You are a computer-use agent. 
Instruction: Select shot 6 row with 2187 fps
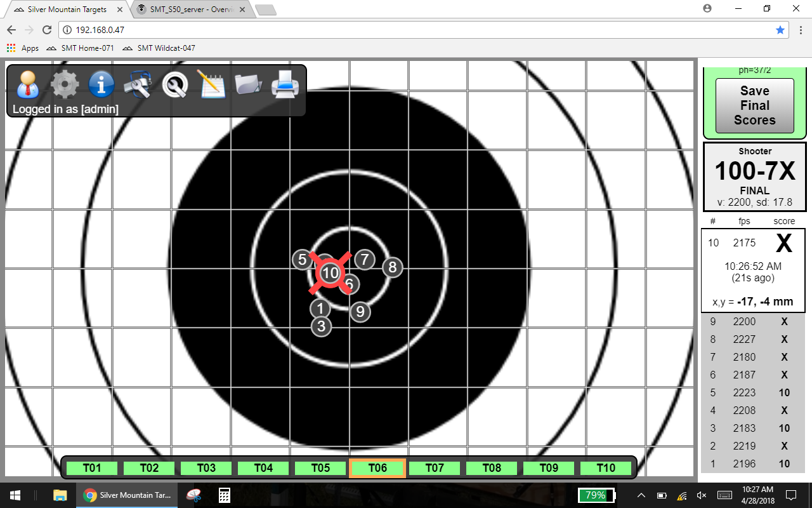coord(753,375)
